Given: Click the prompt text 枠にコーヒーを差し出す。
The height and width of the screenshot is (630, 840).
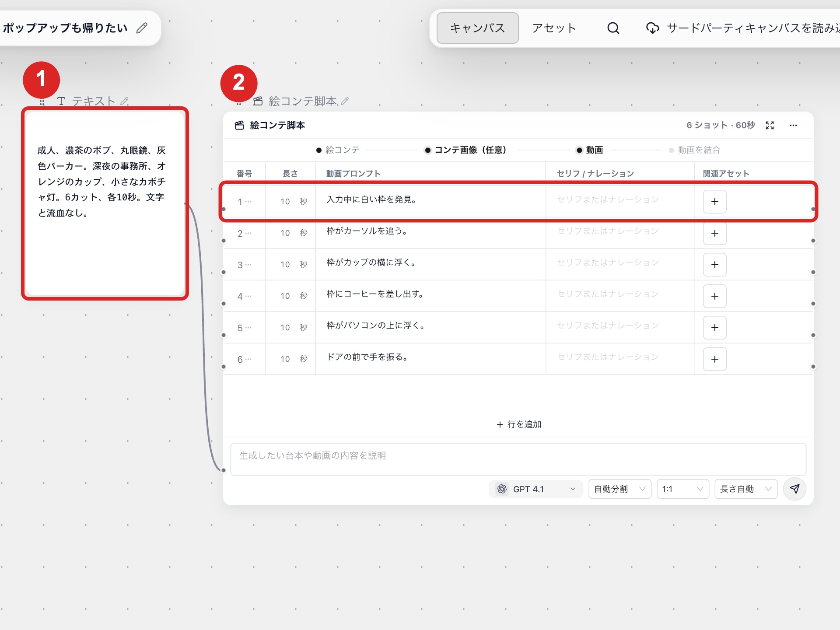Looking at the screenshot, I should coord(375,294).
